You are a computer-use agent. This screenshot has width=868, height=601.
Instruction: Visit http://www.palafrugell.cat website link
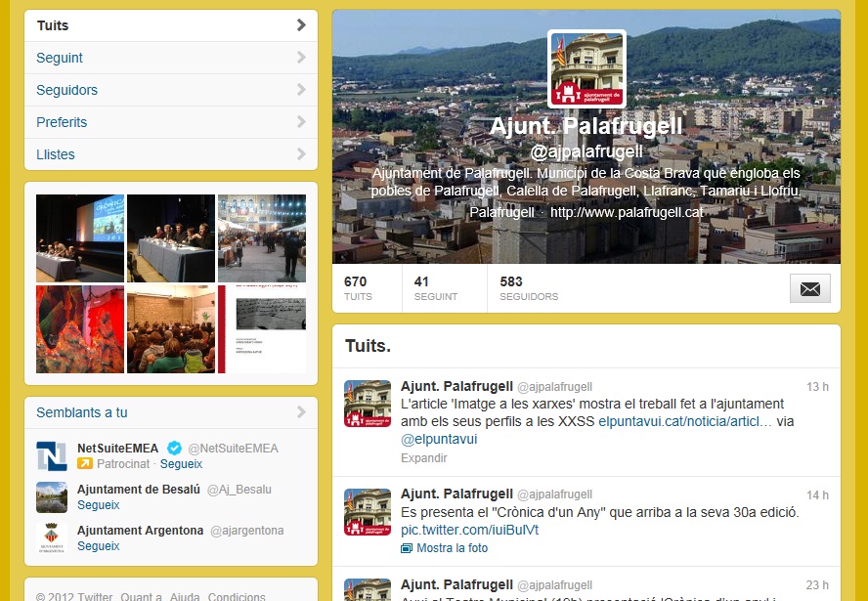[627, 212]
